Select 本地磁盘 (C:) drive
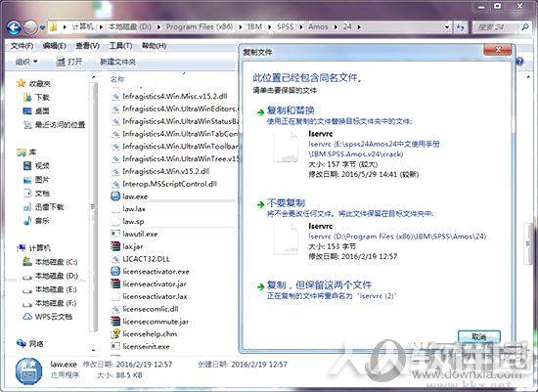 point(50,262)
